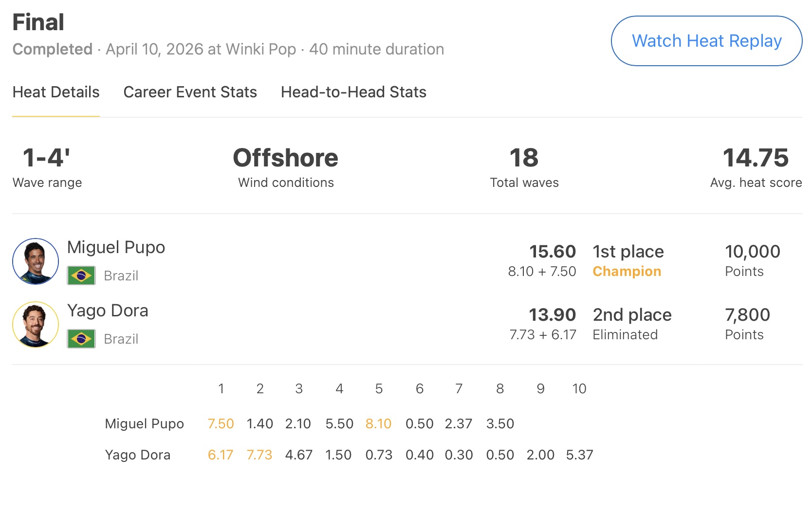
Task: Open Yago Dora's athlete name link
Action: [108, 311]
